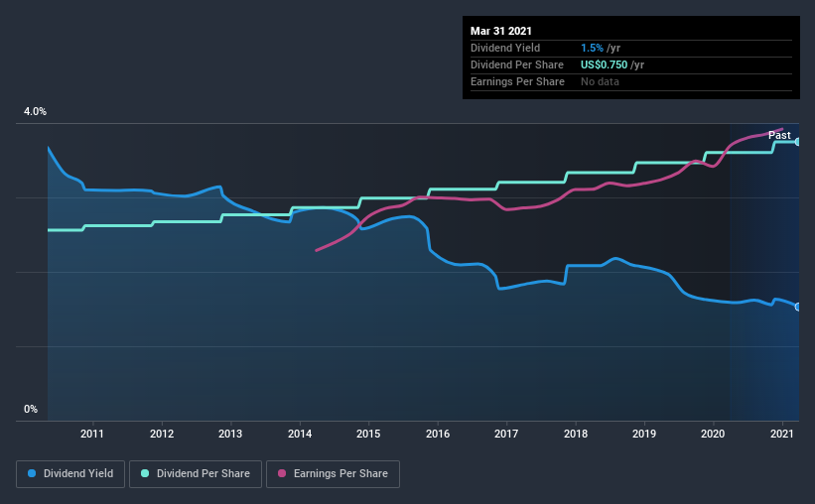Select the 2011 x-axis label
The height and width of the screenshot is (504, 815).
92,434
